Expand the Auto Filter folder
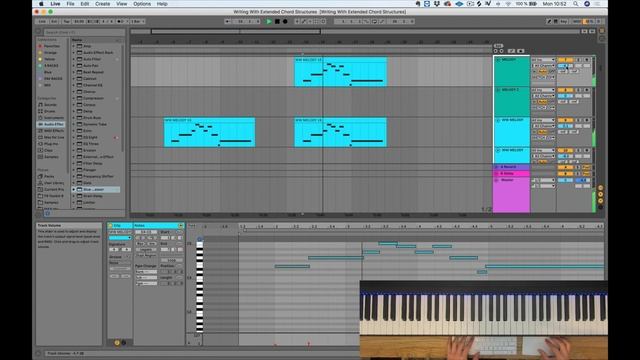640x360 pixels. [74, 59]
